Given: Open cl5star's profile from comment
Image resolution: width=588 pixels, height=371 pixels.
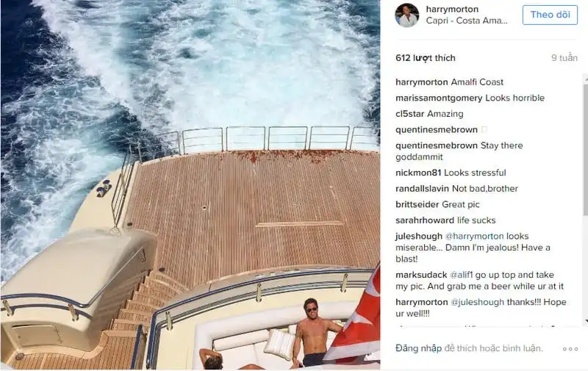Looking at the screenshot, I should [410, 114].
